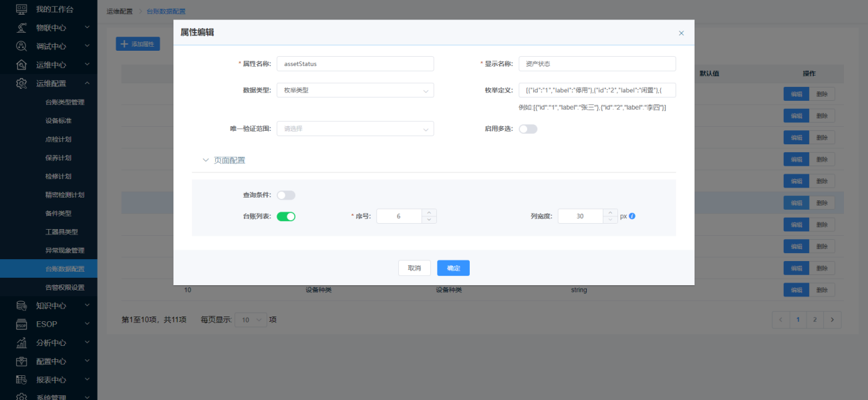Increase the 序号 value with up arrow

point(429,212)
